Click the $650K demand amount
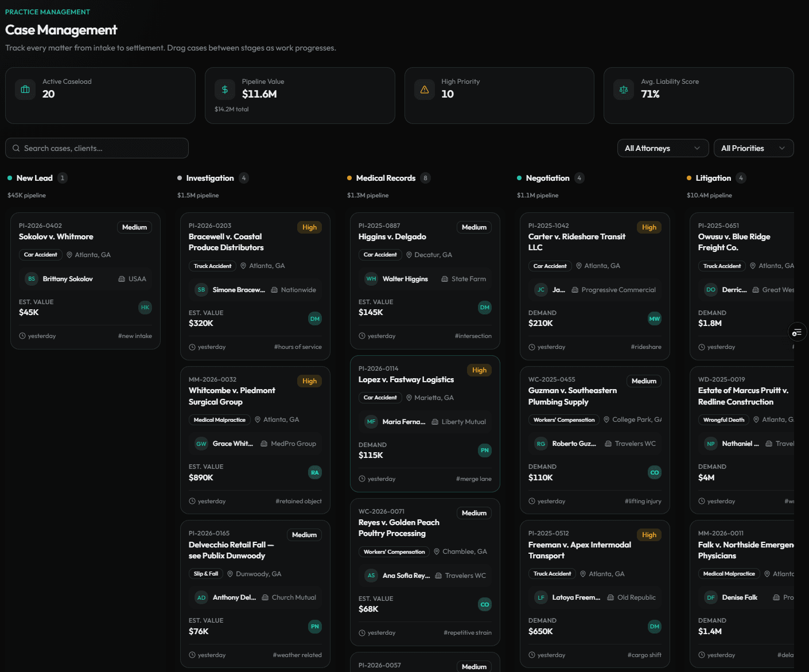 click(x=540, y=631)
